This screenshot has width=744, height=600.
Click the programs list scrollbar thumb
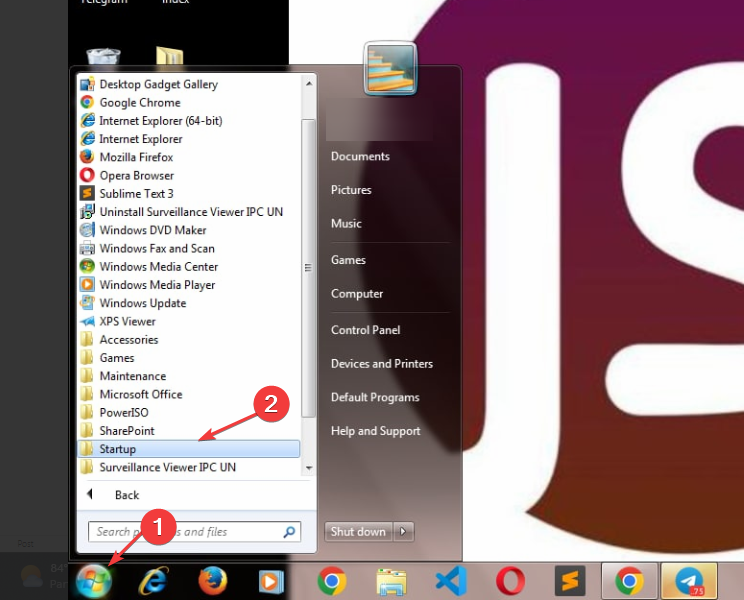pyautogui.click(x=309, y=268)
